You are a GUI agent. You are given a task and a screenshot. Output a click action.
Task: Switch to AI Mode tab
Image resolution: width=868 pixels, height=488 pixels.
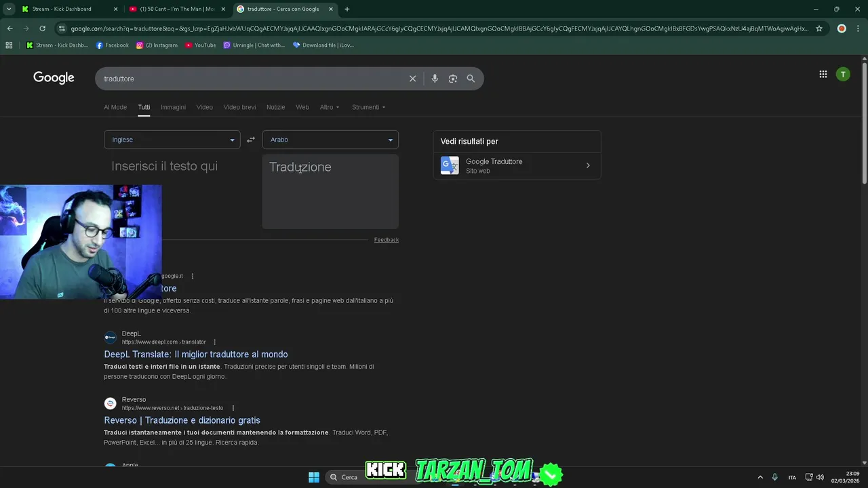pos(115,107)
